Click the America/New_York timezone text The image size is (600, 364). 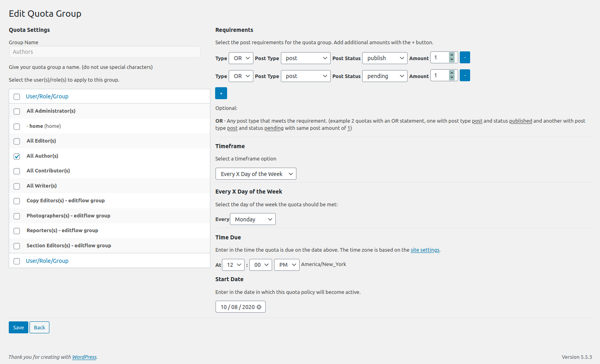[x=324, y=264]
